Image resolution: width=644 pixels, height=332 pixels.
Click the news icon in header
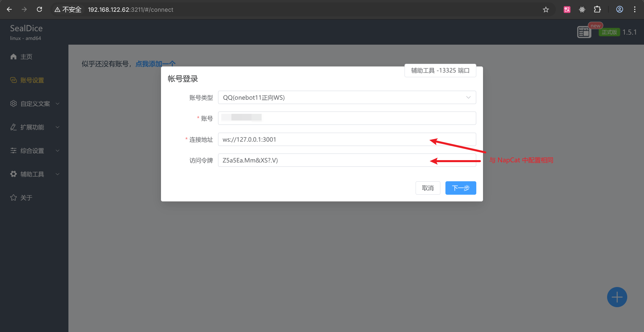(584, 32)
